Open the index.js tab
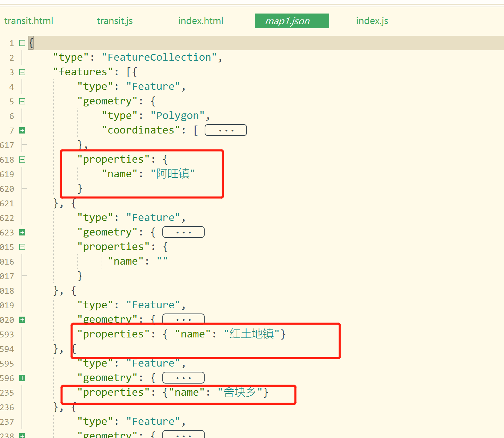Screen dimensions: 504x438 pos(372,21)
